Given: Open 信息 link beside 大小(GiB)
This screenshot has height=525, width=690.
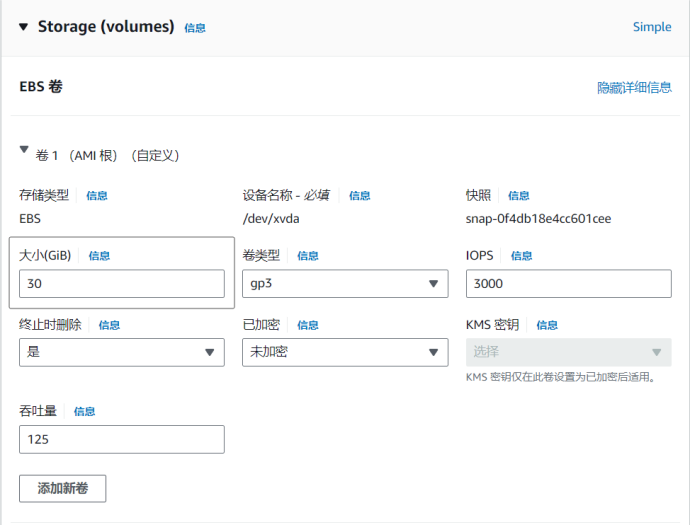Looking at the screenshot, I should coord(99,256).
